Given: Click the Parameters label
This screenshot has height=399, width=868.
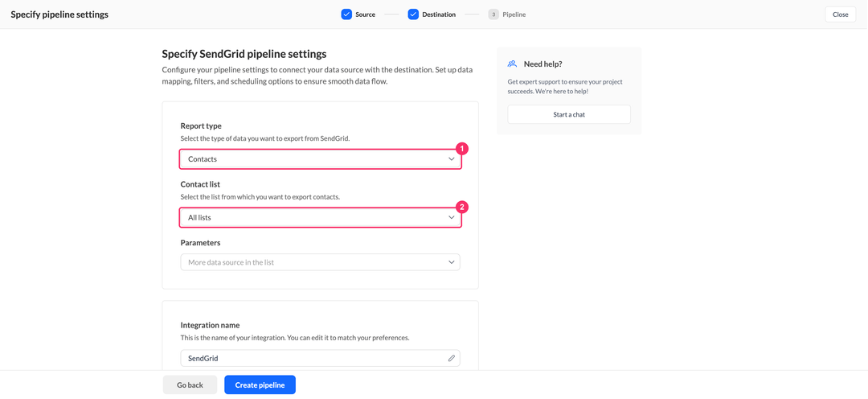Looking at the screenshot, I should point(200,243).
